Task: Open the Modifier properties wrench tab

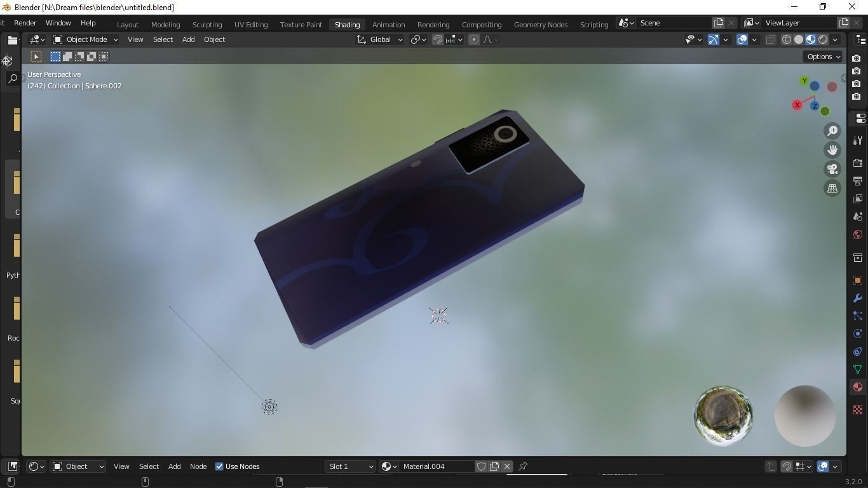Action: (858, 298)
